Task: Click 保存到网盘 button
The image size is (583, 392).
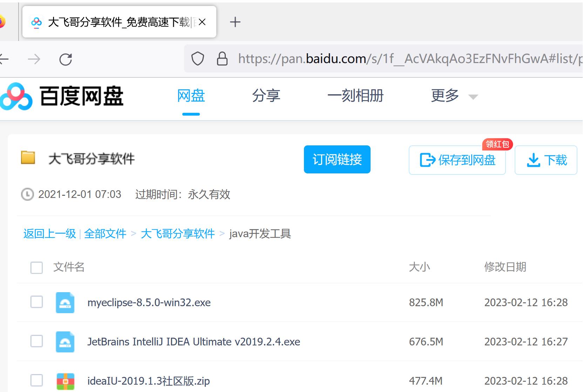Action: tap(457, 160)
